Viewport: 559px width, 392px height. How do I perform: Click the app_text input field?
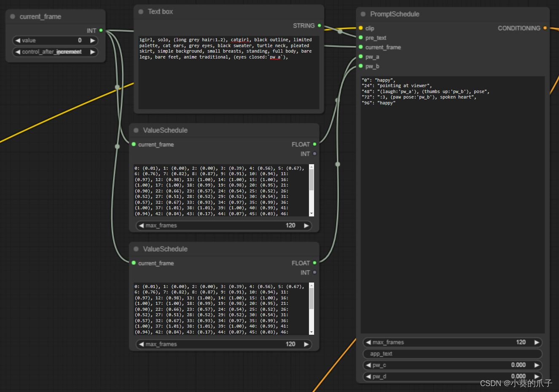[452, 354]
